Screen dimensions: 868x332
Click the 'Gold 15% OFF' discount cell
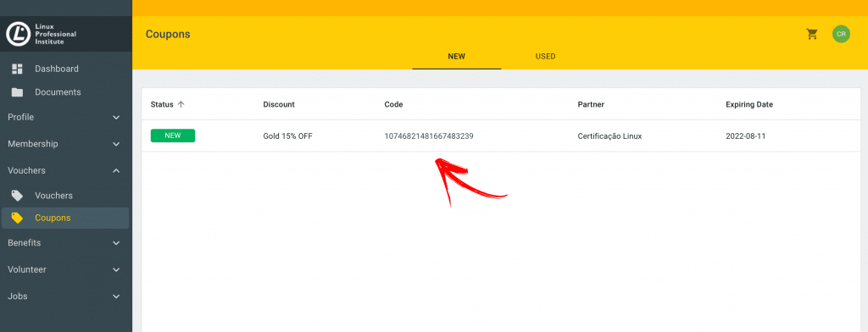tap(288, 136)
